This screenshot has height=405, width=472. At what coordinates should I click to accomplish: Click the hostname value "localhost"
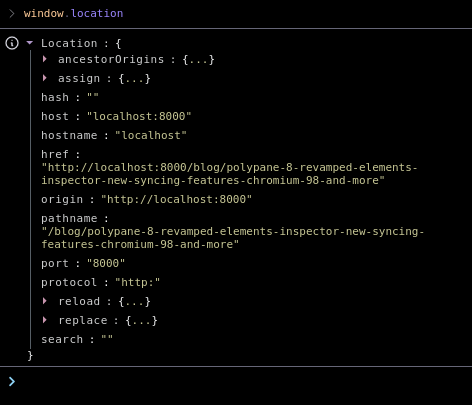pos(151,135)
